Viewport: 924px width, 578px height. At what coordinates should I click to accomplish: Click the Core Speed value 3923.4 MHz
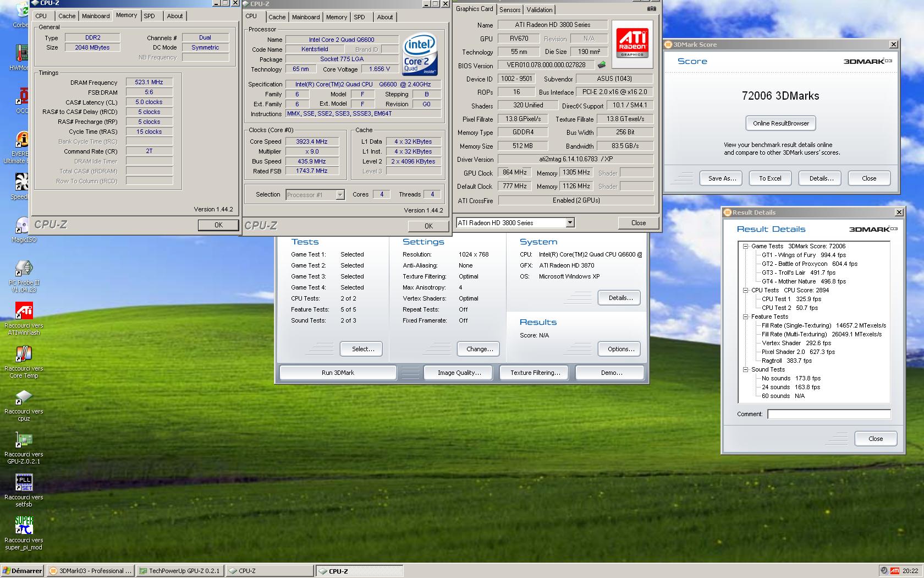tap(312, 141)
